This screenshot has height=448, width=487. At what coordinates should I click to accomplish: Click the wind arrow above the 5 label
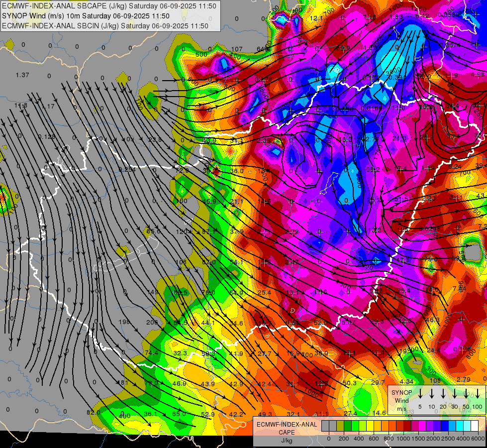(420, 394)
